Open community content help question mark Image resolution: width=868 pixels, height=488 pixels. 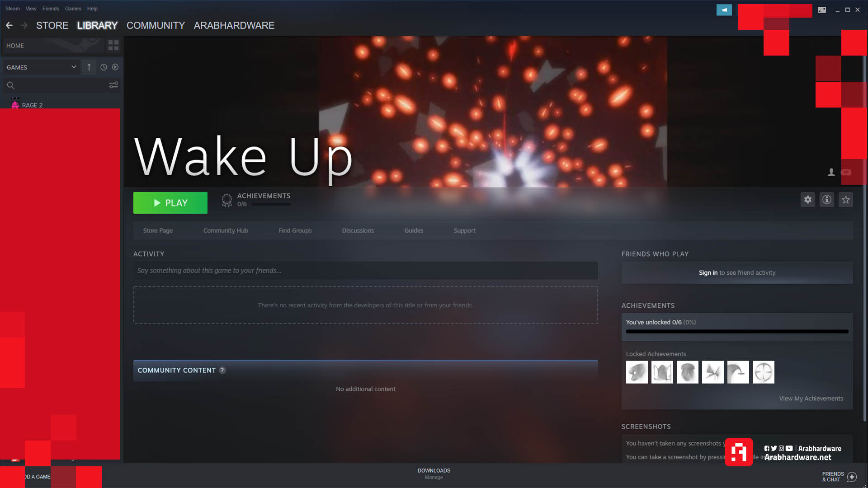tap(222, 370)
